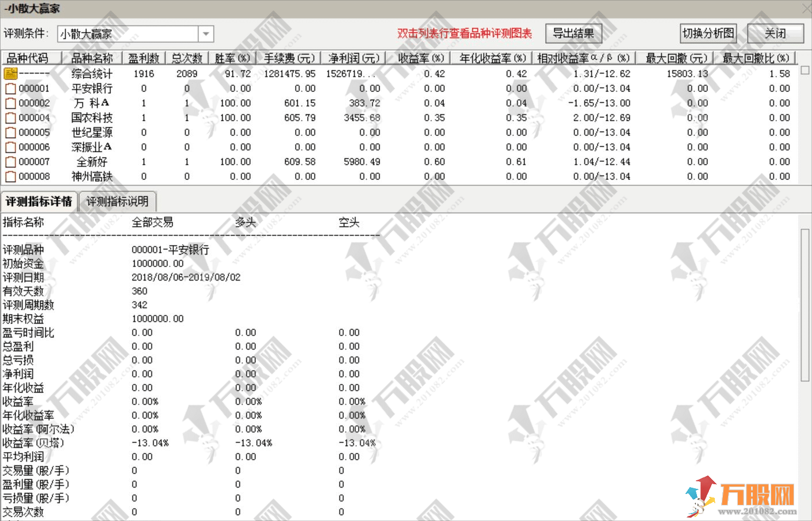Click the 1.31/-12.62 relative return cell
Viewport: 812px width, 521px height.
(602, 74)
